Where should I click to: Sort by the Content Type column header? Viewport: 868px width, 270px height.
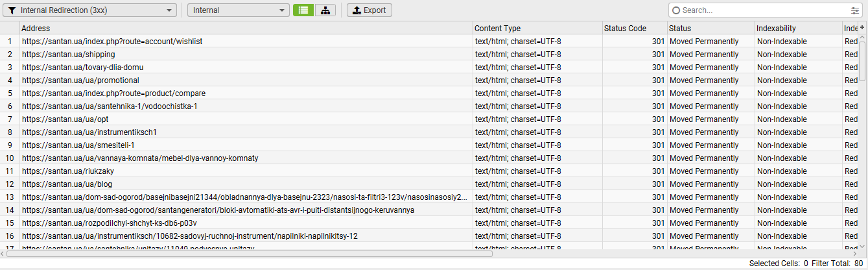[537, 29]
